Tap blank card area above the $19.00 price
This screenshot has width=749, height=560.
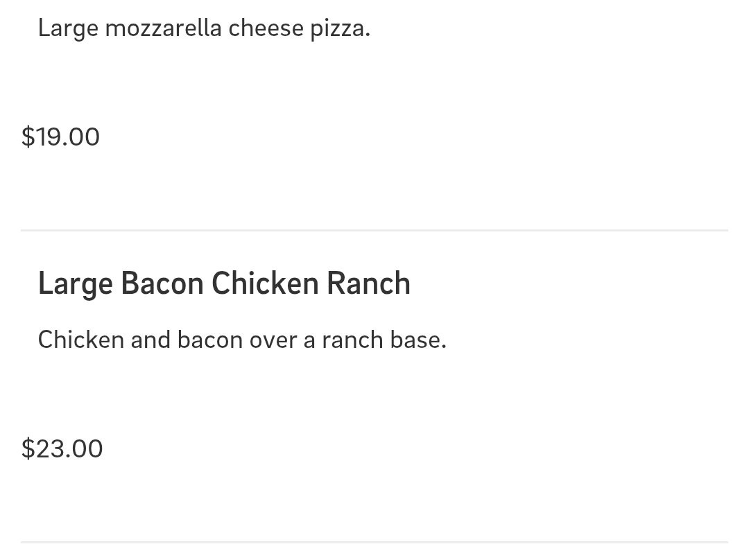click(x=374, y=81)
